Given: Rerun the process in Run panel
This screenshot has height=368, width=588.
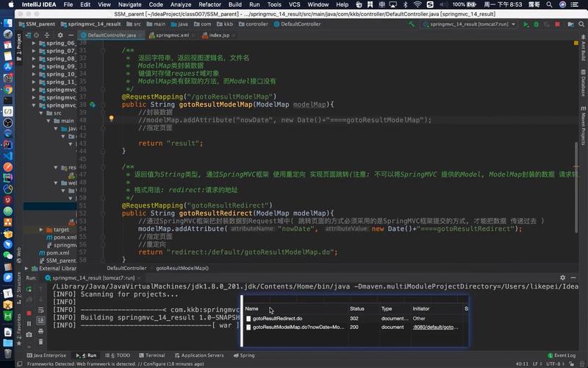Looking at the screenshot, I should pos(29,289).
